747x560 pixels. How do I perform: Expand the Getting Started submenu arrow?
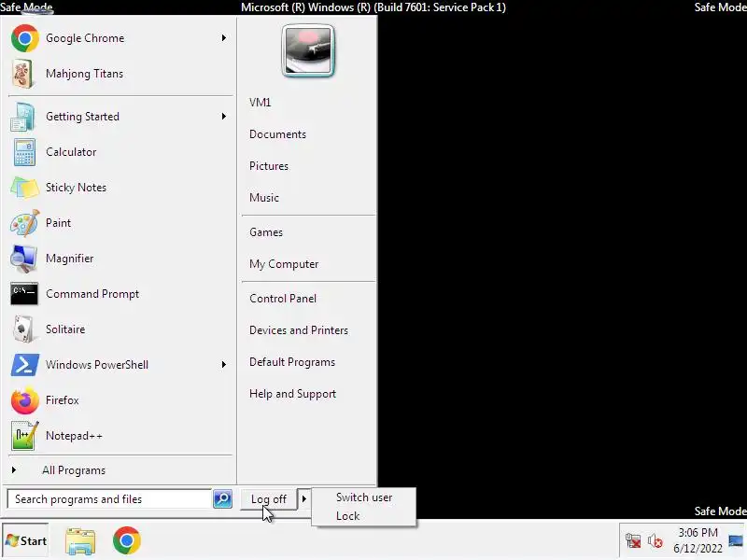pyautogui.click(x=224, y=117)
